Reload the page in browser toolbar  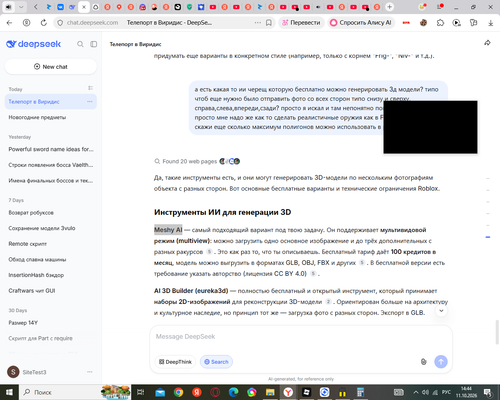(x=44, y=23)
